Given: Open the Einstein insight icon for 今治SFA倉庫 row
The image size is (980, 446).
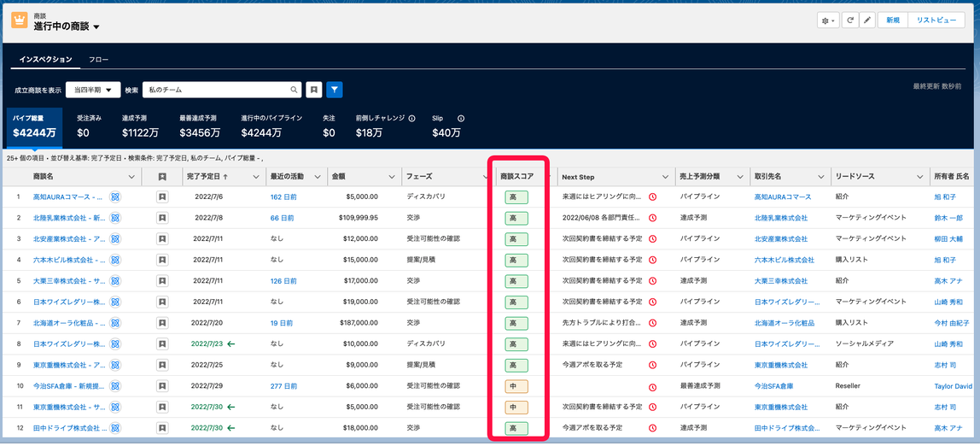Looking at the screenshot, I should (x=115, y=386).
